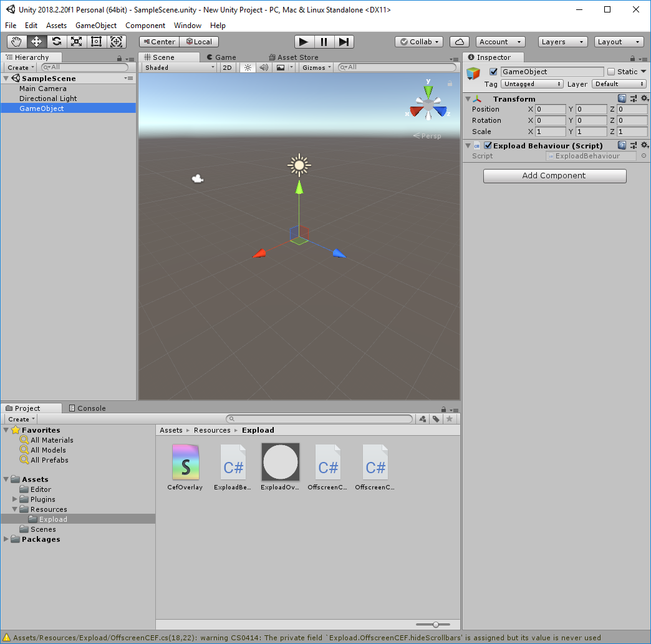Toggle scene effects image icon

281,67
